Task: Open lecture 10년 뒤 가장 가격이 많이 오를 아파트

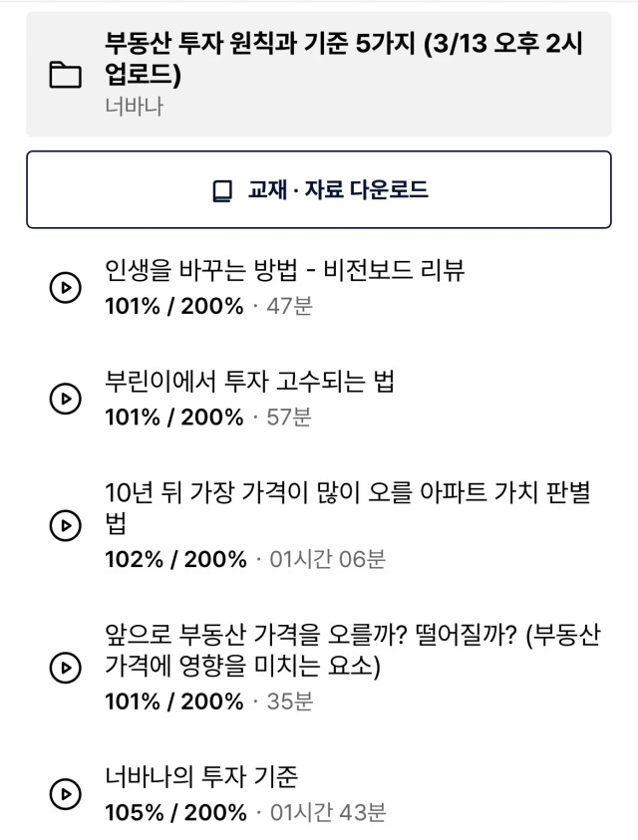Action: [348, 507]
